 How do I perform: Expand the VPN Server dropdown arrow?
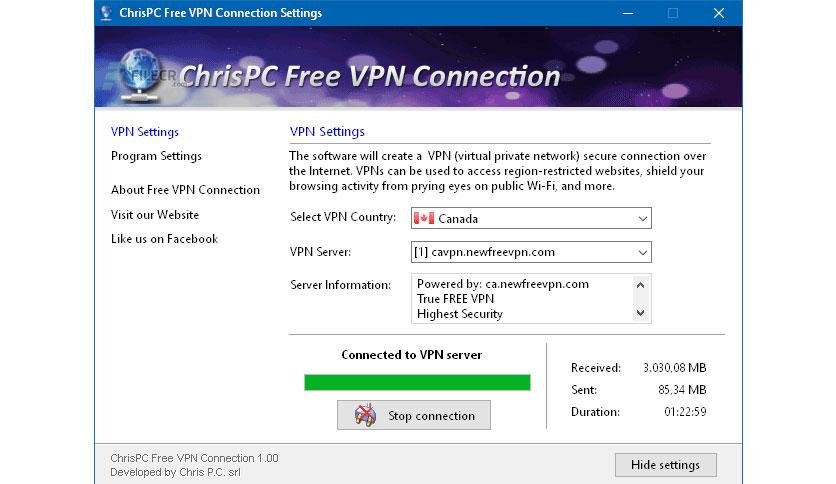click(x=642, y=252)
